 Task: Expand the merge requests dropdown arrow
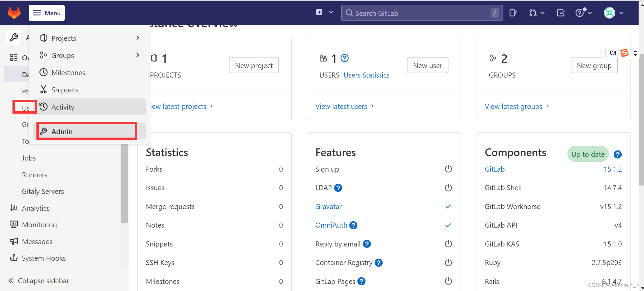click(543, 13)
